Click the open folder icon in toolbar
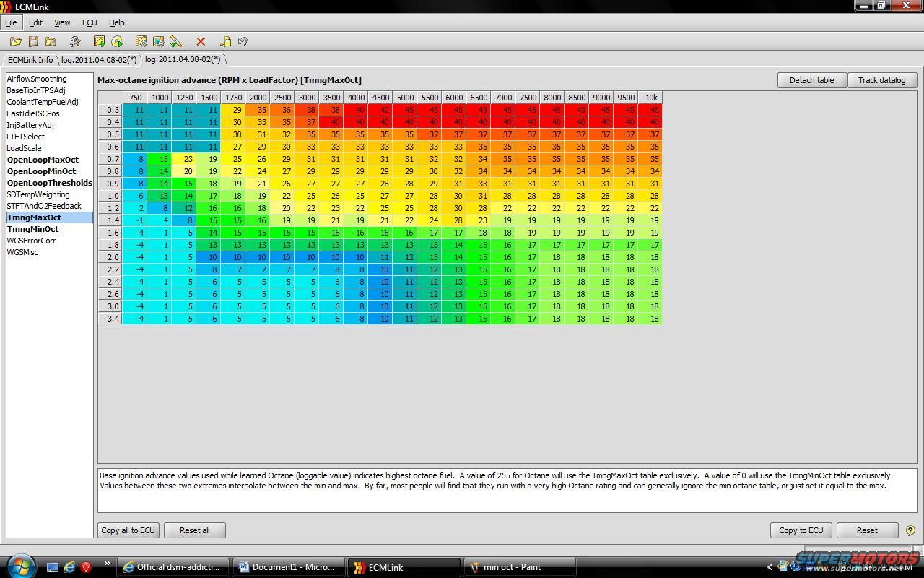The height and width of the screenshot is (578, 924). [x=15, y=42]
